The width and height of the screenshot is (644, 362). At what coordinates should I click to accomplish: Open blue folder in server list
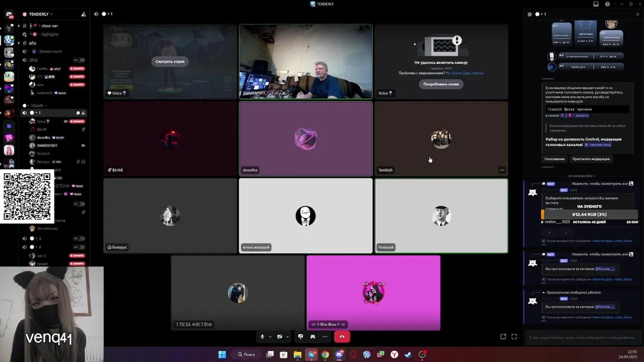9,126
